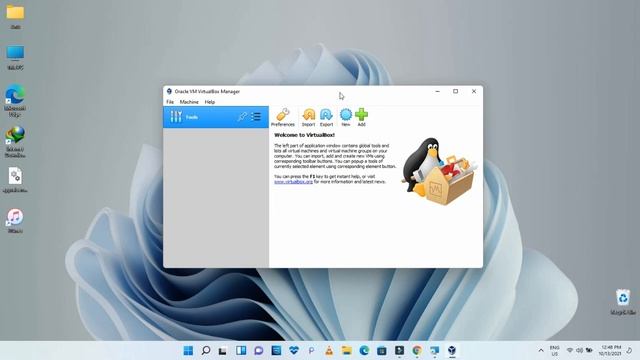Select the yellow folder on the desktop
Viewport: 640px width, 360px height.
point(15,17)
